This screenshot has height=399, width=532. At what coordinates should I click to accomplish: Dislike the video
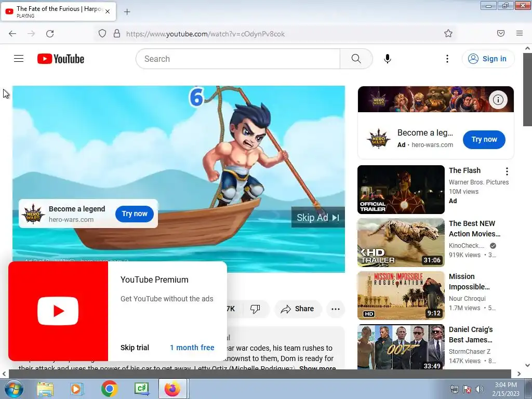click(x=255, y=309)
